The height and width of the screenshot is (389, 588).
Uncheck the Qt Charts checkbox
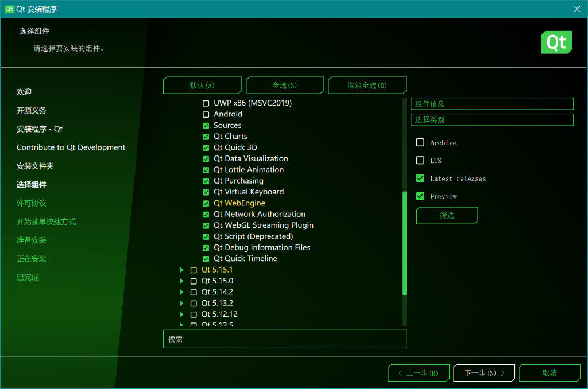click(206, 137)
